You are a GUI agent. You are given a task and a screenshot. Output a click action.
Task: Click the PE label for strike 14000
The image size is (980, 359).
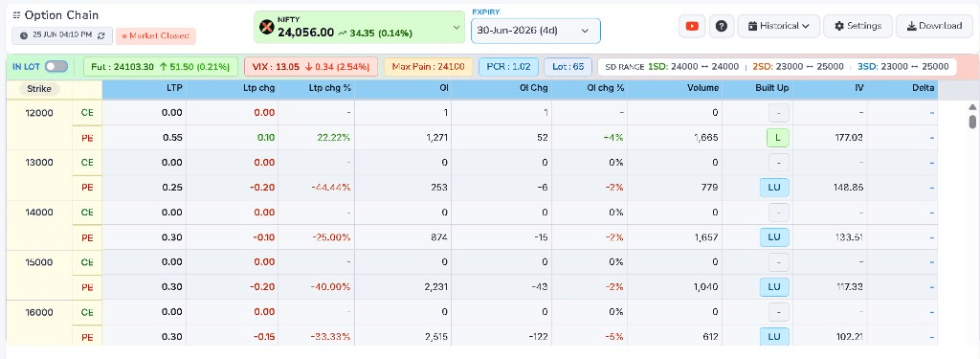click(x=87, y=237)
